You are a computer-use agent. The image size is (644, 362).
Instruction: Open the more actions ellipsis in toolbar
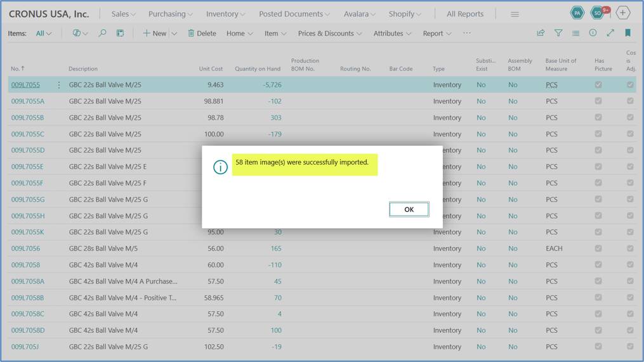pos(466,33)
